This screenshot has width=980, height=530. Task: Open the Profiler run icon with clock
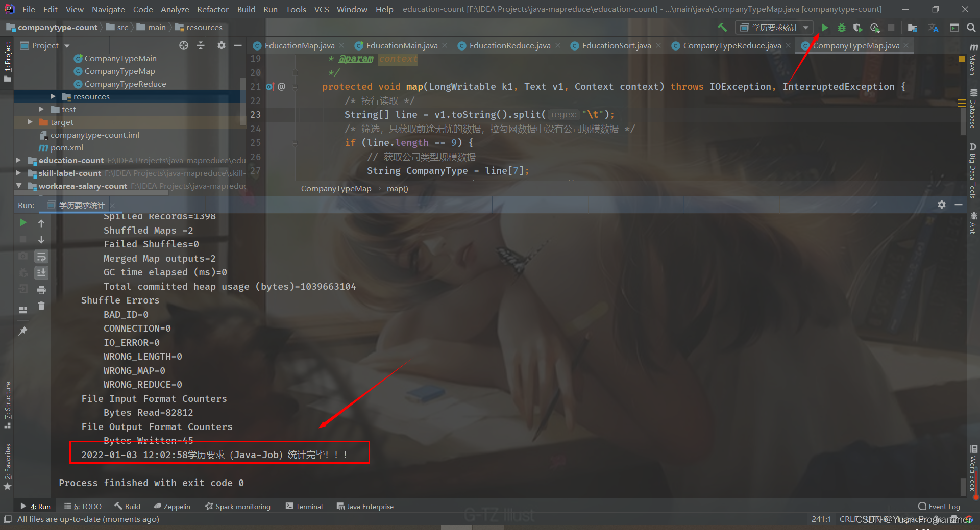[x=875, y=28]
